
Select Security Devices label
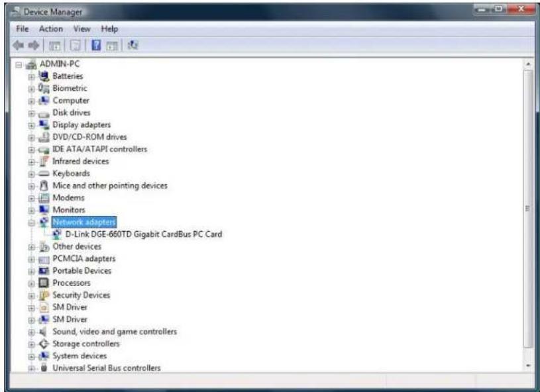pyautogui.click(x=81, y=295)
